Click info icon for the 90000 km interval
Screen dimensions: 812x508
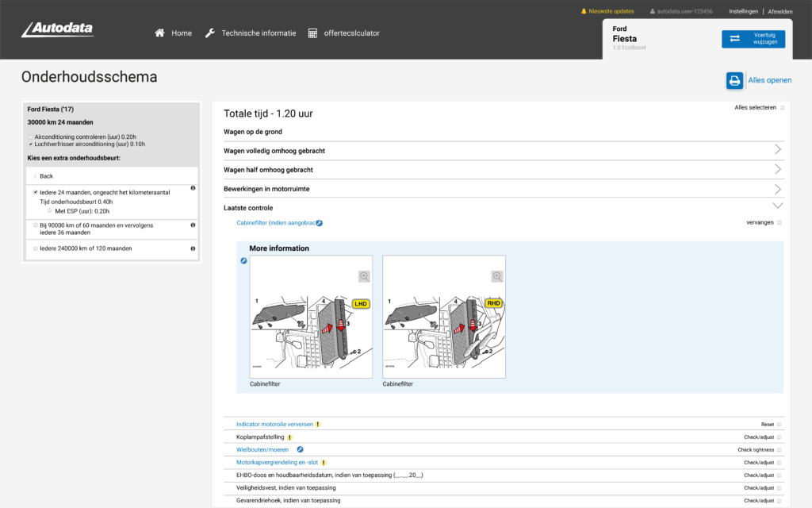pos(193,225)
